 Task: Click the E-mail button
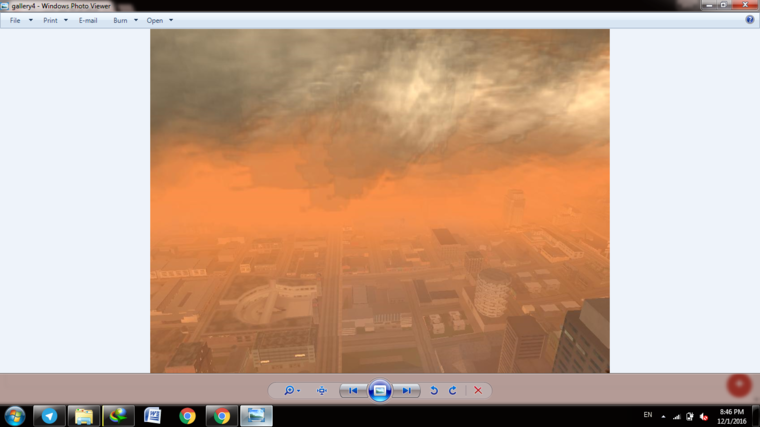(88, 20)
